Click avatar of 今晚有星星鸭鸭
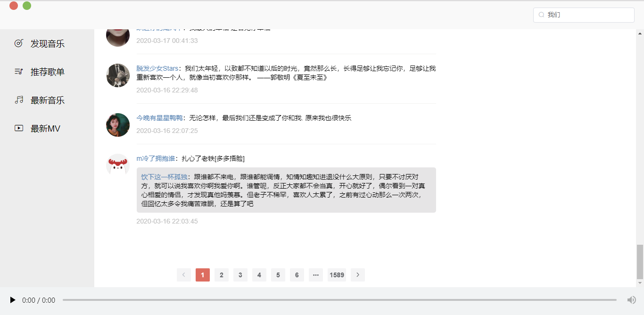Screen dimensions: 644x315 tap(118, 125)
